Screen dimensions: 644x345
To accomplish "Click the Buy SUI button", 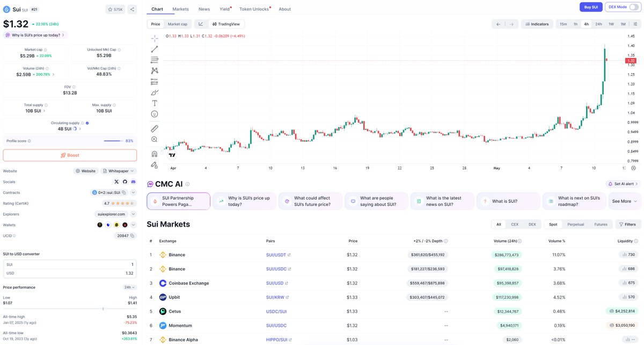I will point(591,7).
